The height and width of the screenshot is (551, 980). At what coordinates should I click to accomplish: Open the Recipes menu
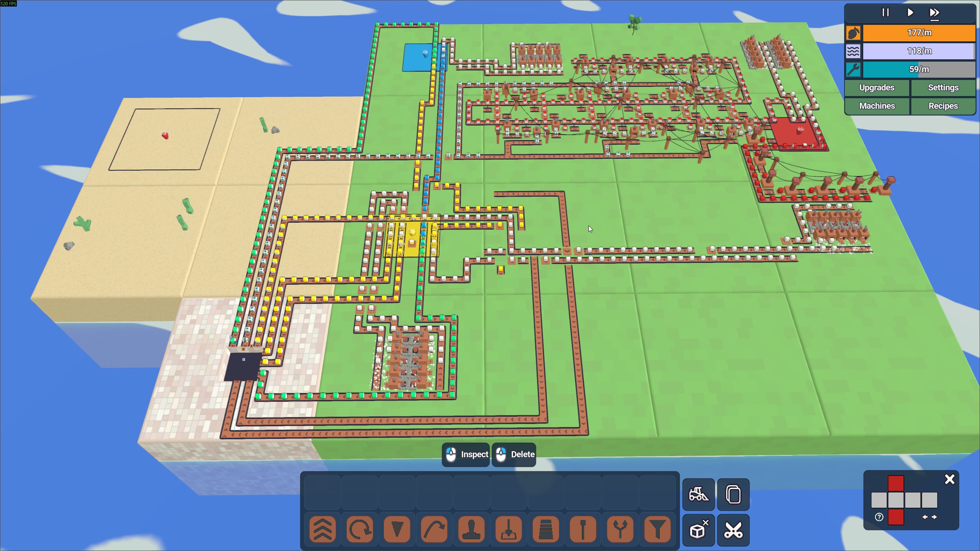[x=943, y=106]
